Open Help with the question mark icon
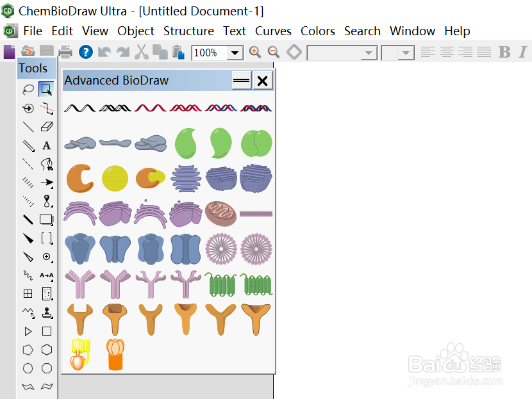 [x=86, y=53]
